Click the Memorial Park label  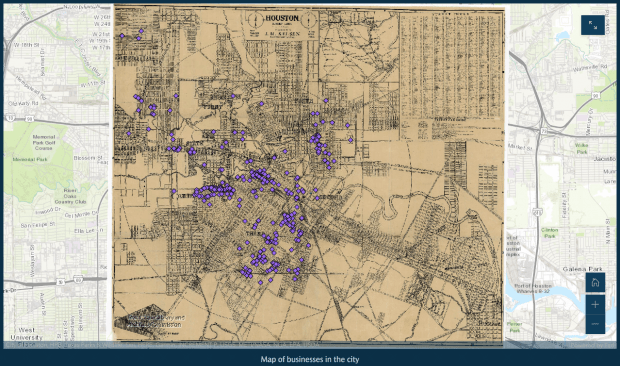point(30,159)
